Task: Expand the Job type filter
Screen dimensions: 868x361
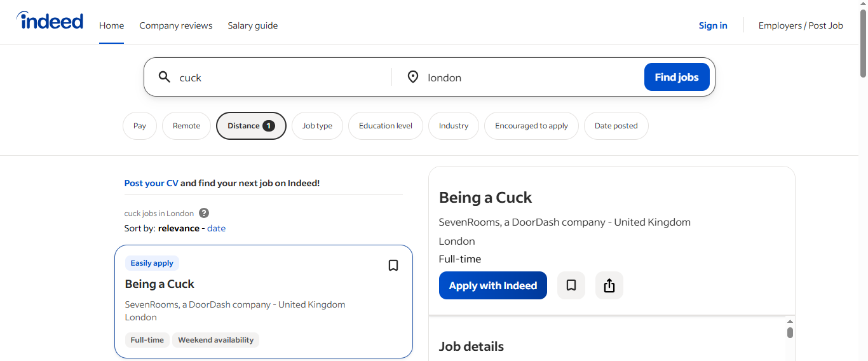Action: (317, 126)
